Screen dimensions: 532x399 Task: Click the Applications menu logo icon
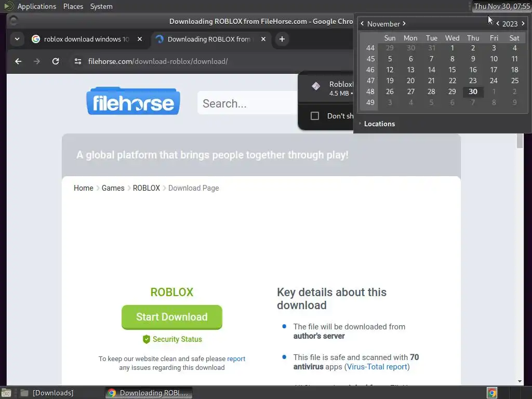point(8,6)
